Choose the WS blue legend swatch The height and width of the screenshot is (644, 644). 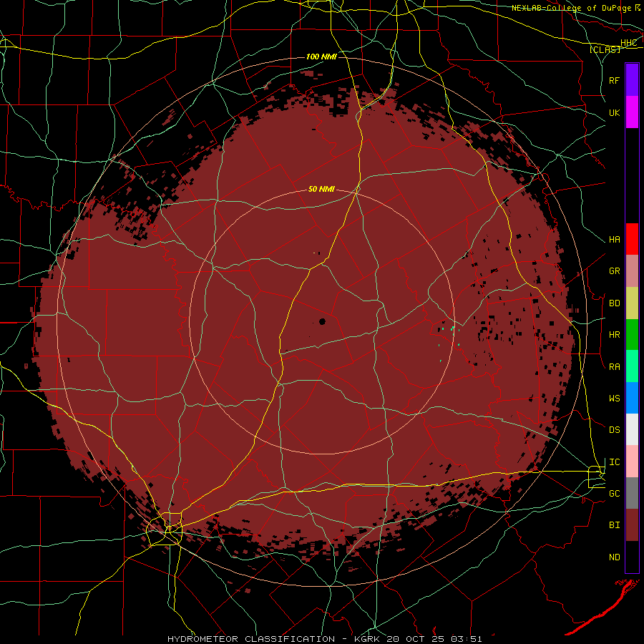click(632, 398)
